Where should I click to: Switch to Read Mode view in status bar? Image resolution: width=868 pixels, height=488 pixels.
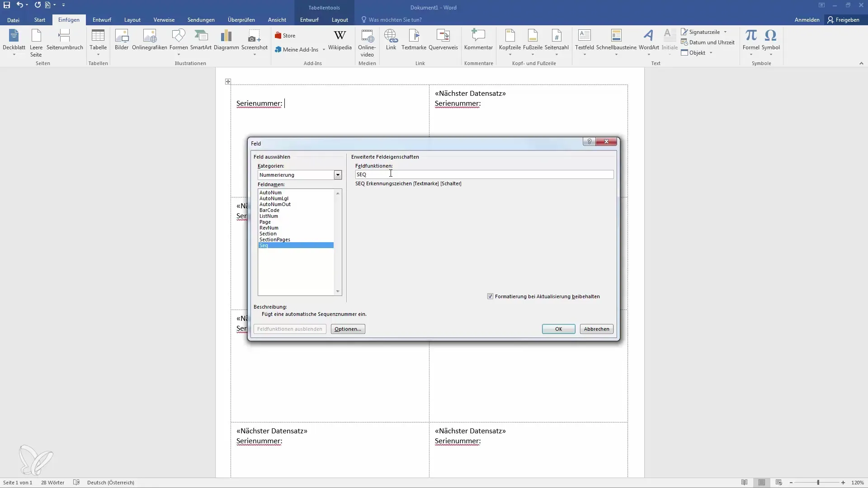[x=744, y=483]
